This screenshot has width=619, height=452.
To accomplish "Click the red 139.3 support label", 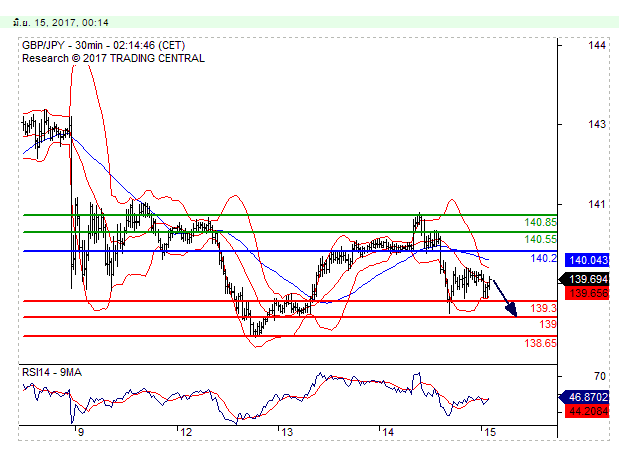I will click(x=544, y=308).
